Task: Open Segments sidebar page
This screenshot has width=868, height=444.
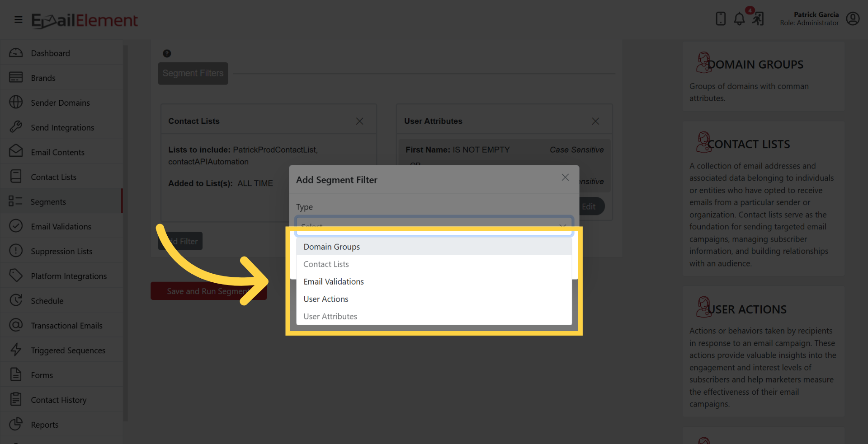Action: pos(48,202)
